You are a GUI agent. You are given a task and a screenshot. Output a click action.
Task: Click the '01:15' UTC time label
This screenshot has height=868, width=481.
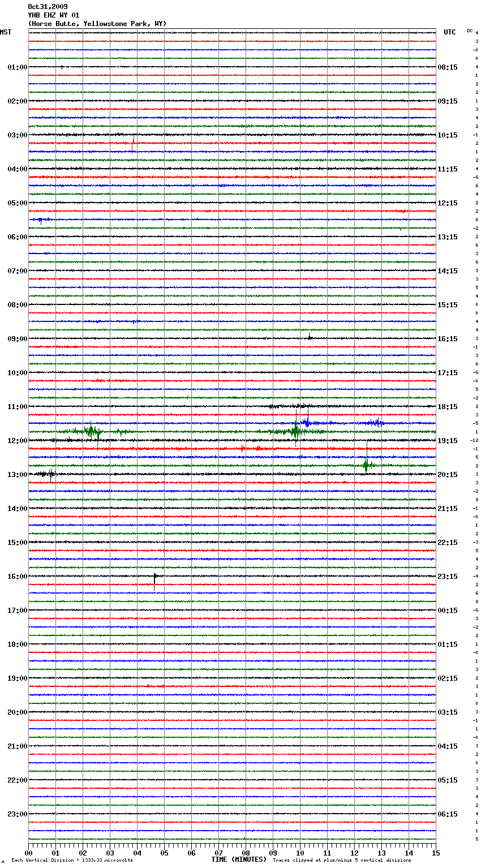(x=448, y=644)
